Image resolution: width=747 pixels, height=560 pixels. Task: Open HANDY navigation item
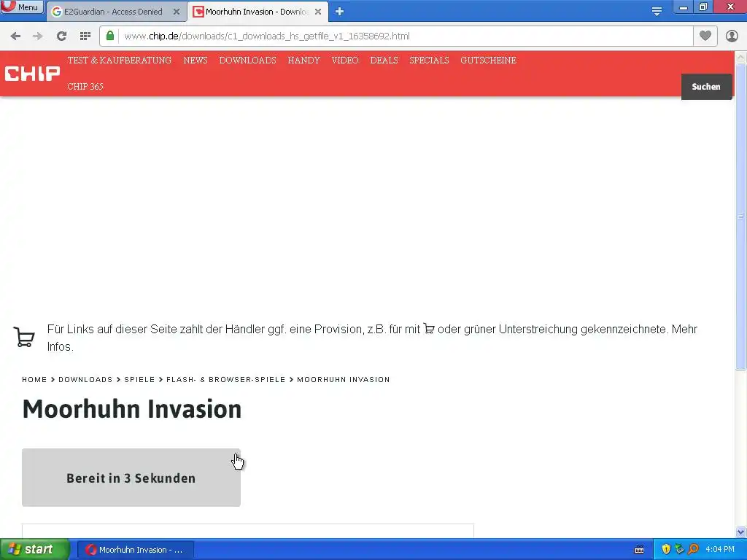[x=304, y=61]
